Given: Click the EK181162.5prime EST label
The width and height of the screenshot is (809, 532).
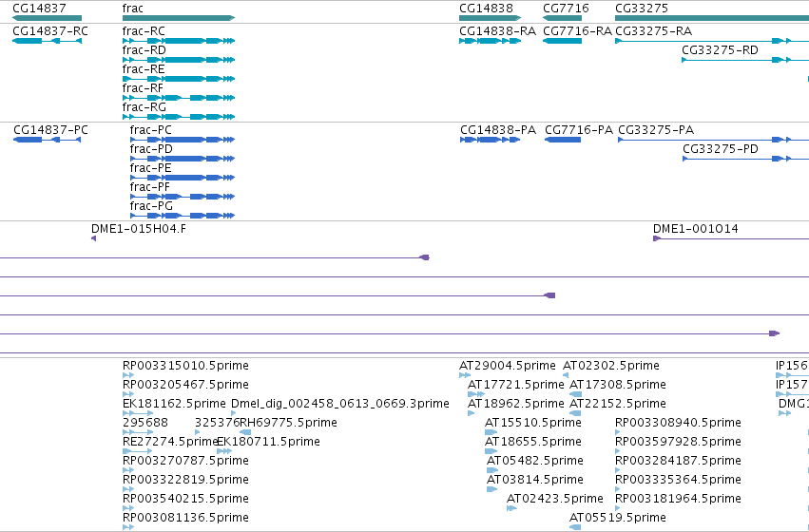Looking at the screenshot, I should point(174,403).
